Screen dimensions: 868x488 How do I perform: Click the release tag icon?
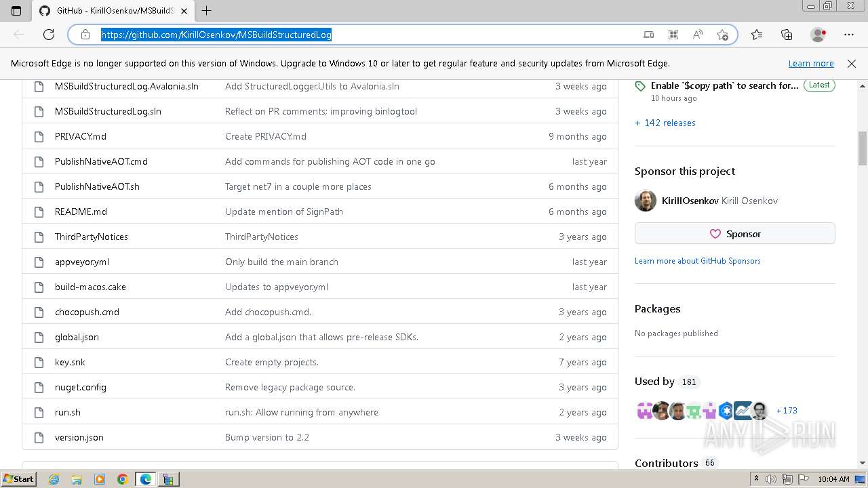click(x=640, y=86)
